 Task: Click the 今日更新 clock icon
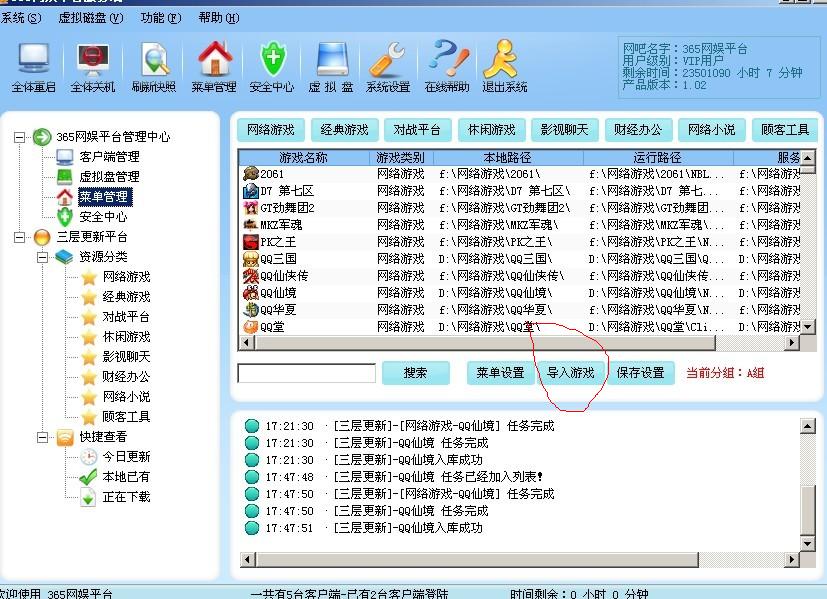[x=89, y=457]
